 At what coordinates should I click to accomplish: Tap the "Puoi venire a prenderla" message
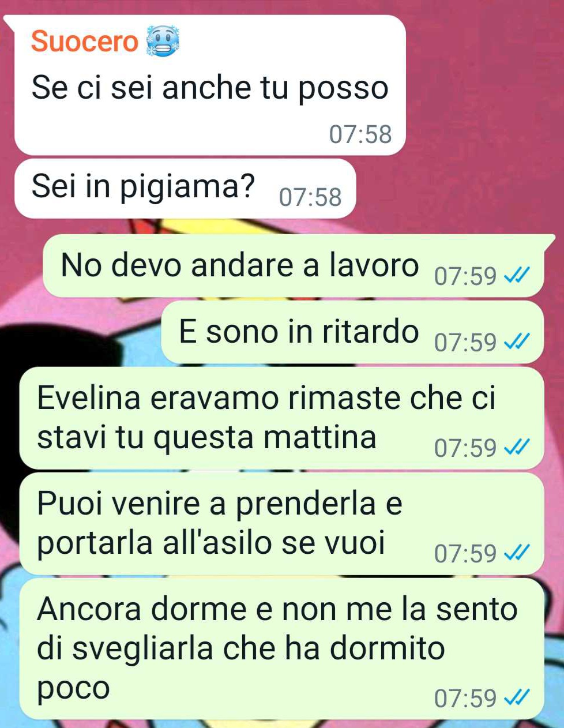click(x=281, y=523)
